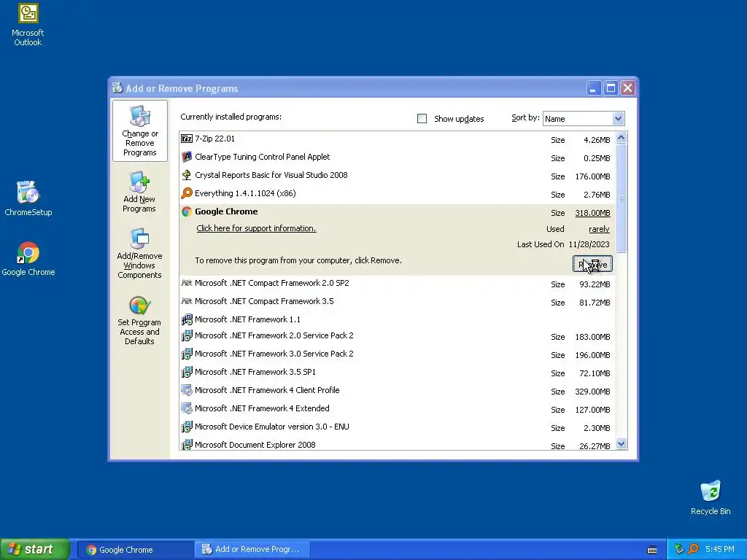Image resolution: width=747 pixels, height=560 pixels.
Task: Click the scrollbar up arrow
Action: point(622,138)
